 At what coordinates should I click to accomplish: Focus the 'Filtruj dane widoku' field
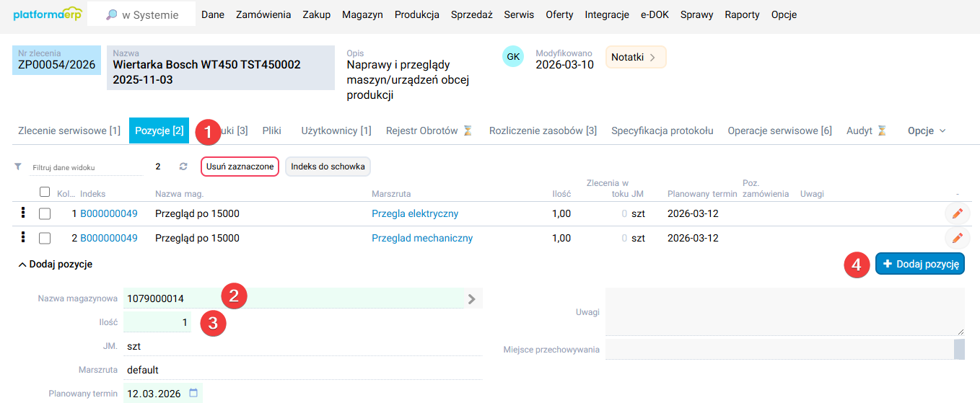(x=87, y=167)
